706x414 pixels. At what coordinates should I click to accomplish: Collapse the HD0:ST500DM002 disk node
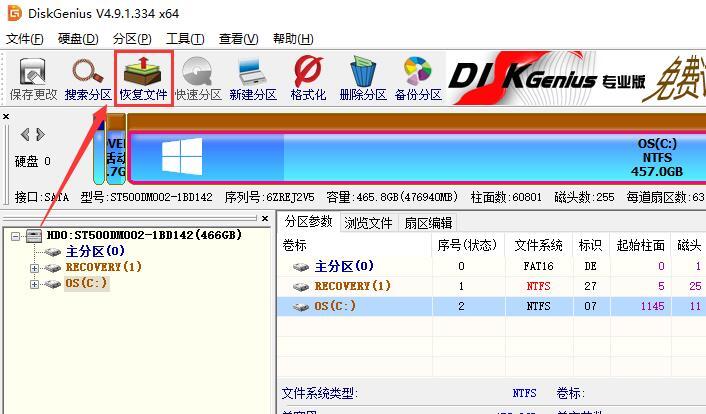[x=15, y=236]
